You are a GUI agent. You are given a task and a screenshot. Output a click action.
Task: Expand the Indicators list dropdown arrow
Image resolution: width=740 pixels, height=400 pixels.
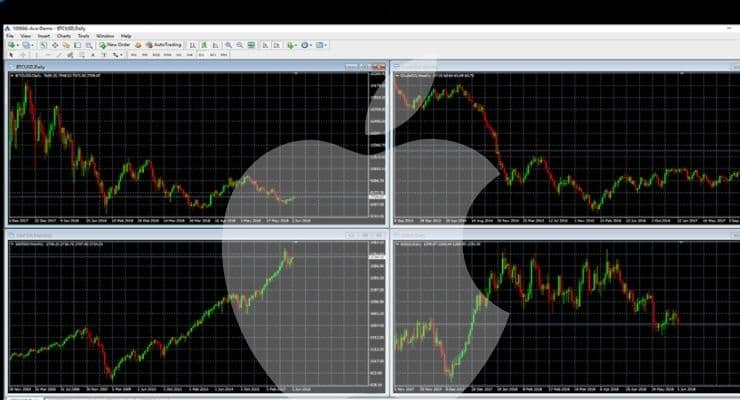(296, 45)
